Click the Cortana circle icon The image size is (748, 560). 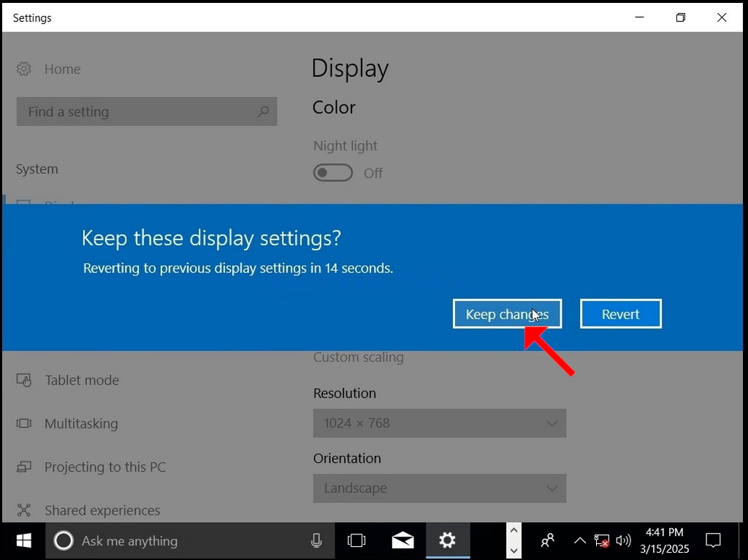click(64, 541)
